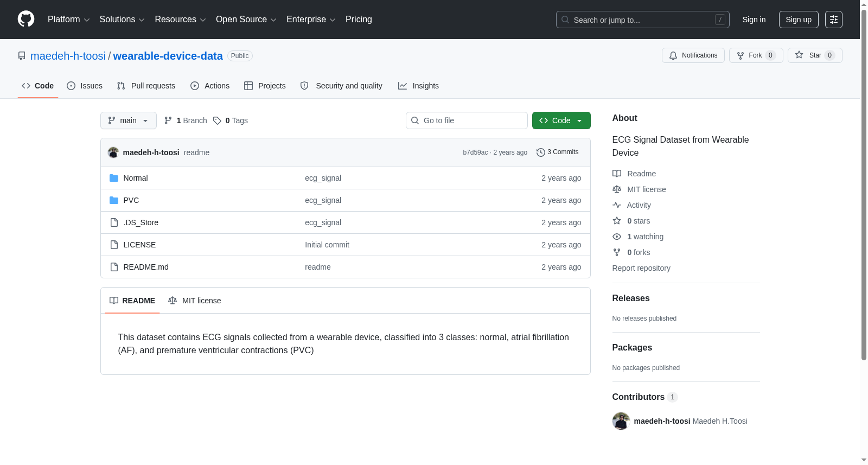Viewport: 868px width, 465px height.
Task: Open the Pull requests tab
Action: 146,86
